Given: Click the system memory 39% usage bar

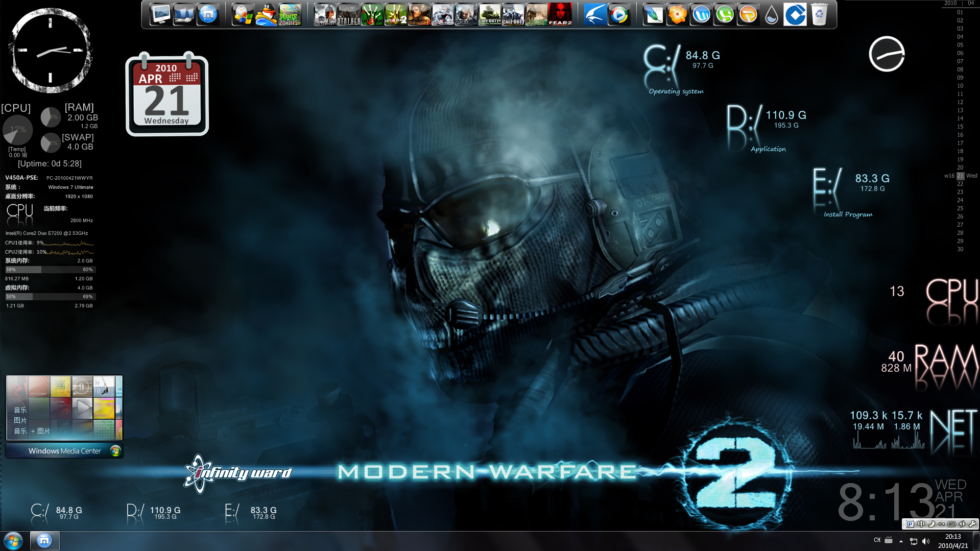Looking at the screenshot, I should click(x=50, y=270).
